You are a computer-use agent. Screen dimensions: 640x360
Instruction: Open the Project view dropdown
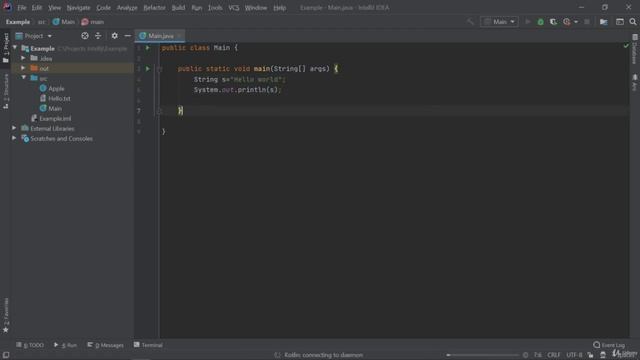tap(34, 36)
